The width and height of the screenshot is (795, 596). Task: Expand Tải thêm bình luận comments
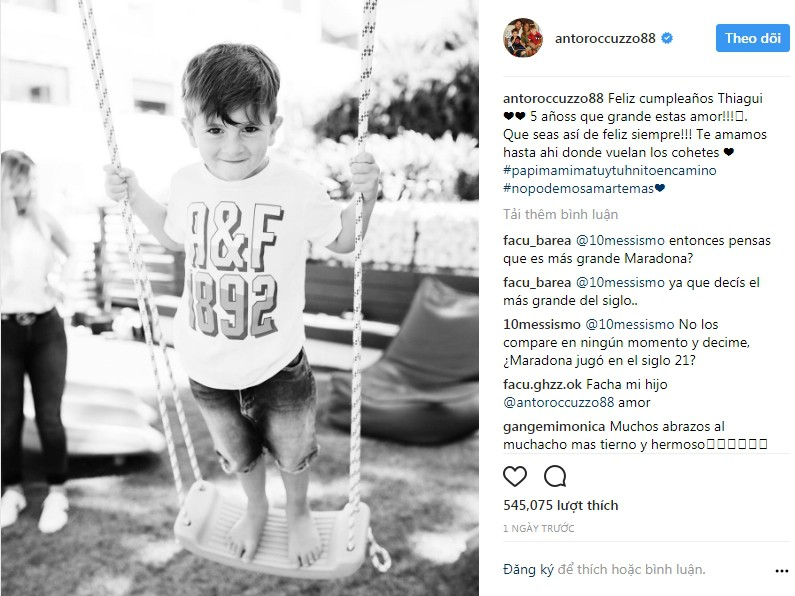click(x=560, y=214)
